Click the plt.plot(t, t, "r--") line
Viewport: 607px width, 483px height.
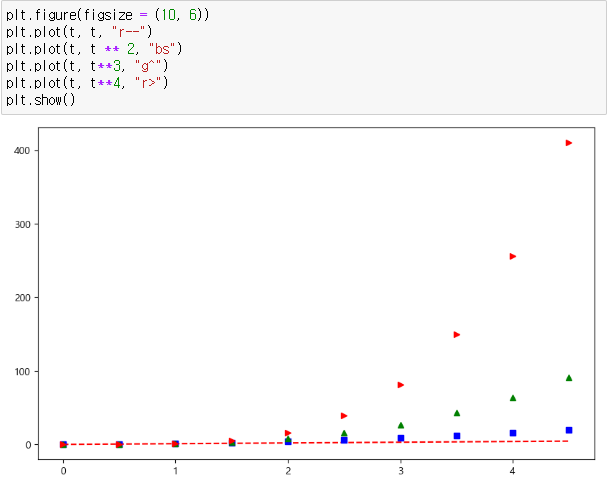tap(79, 32)
